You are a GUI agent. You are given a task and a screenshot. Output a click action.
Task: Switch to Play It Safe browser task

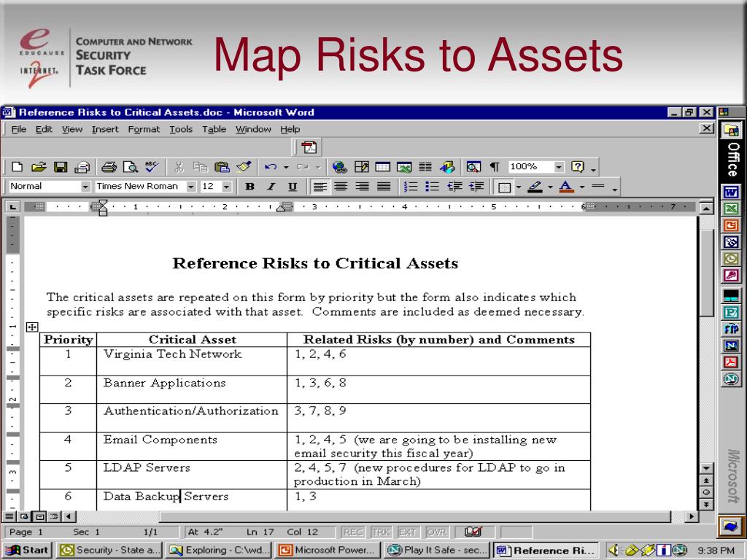[x=437, y=550]
